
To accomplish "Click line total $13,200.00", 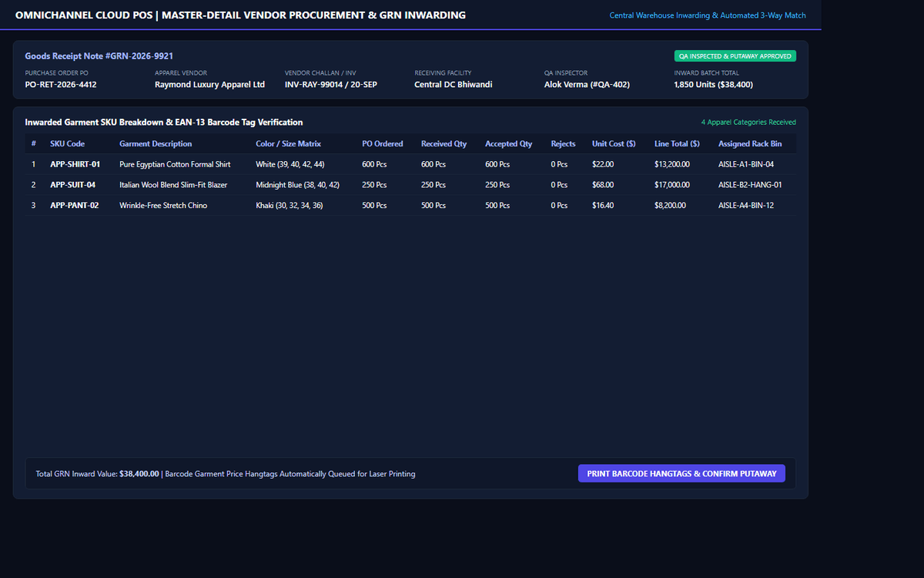I will (672, 164).
